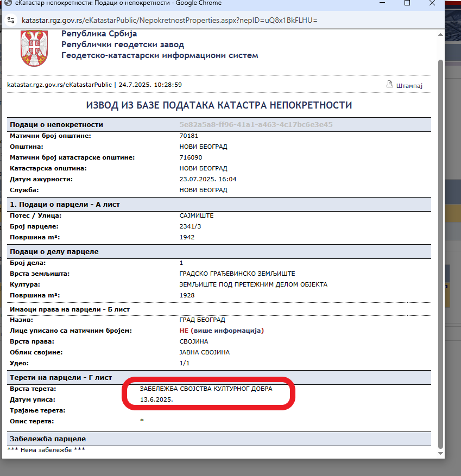Screen dimensions: 461x476
Task: Select the street value САЈМИШТЕ
Action: click(x=197, y=215)
